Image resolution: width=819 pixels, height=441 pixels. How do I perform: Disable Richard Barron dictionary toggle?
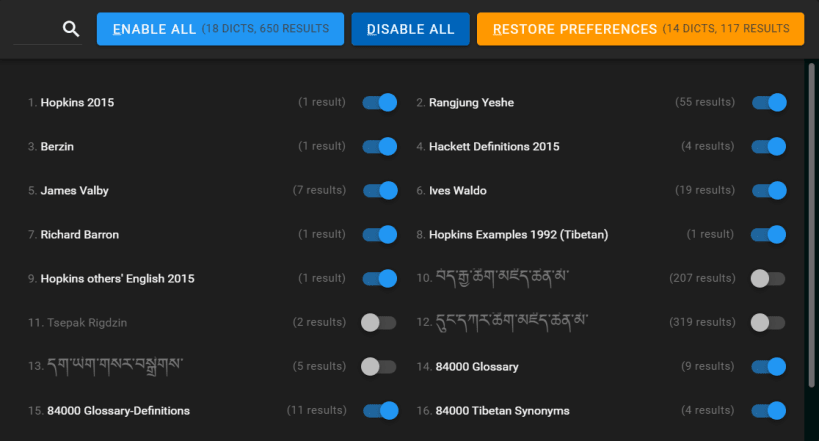tap(380, 234)
